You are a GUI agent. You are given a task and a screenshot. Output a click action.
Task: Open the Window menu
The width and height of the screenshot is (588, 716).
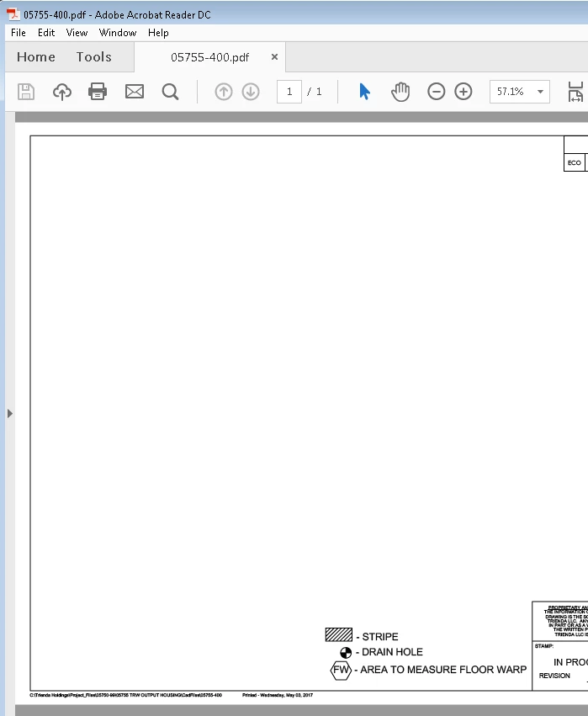pyautogui.click(x=118, y=33)
